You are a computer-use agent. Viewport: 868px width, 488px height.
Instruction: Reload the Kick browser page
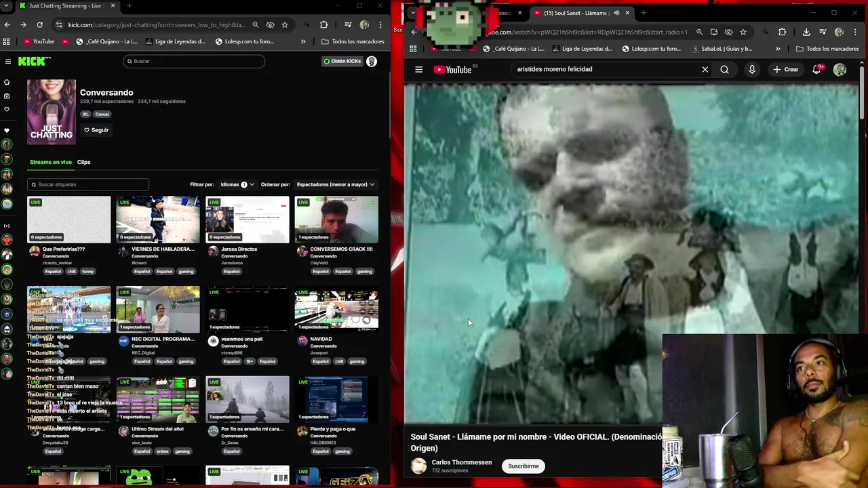[39, 25]
